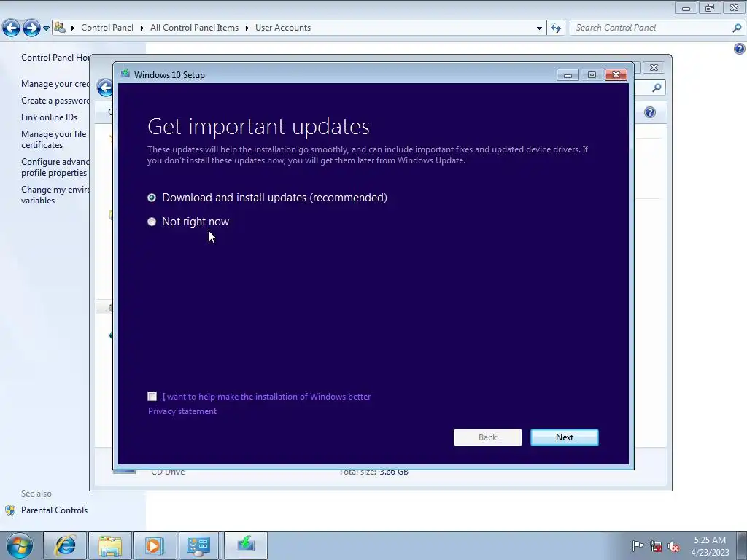
Task: Close the Explorer window behind Setup
Action: (x=654, y=68)
